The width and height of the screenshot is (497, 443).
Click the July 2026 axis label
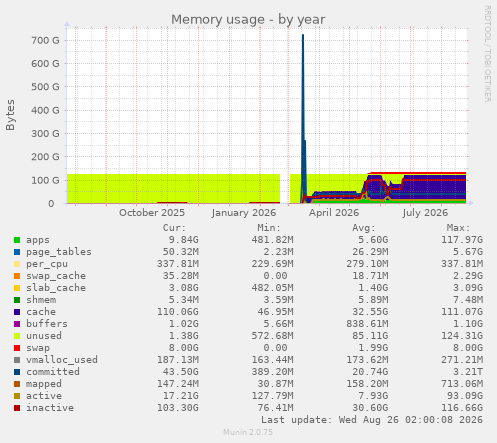(x=425, y=213)
